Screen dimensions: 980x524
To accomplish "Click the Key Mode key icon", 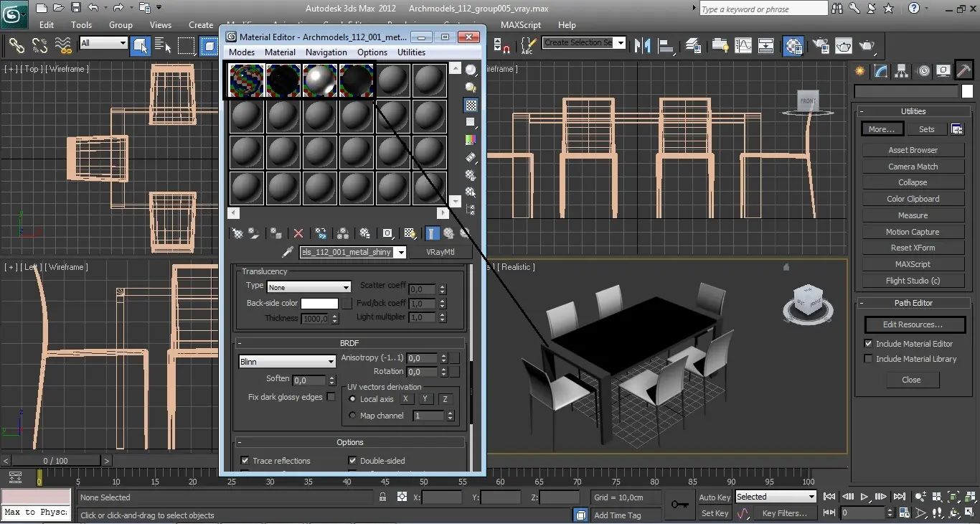I will [x=679, y=505].
